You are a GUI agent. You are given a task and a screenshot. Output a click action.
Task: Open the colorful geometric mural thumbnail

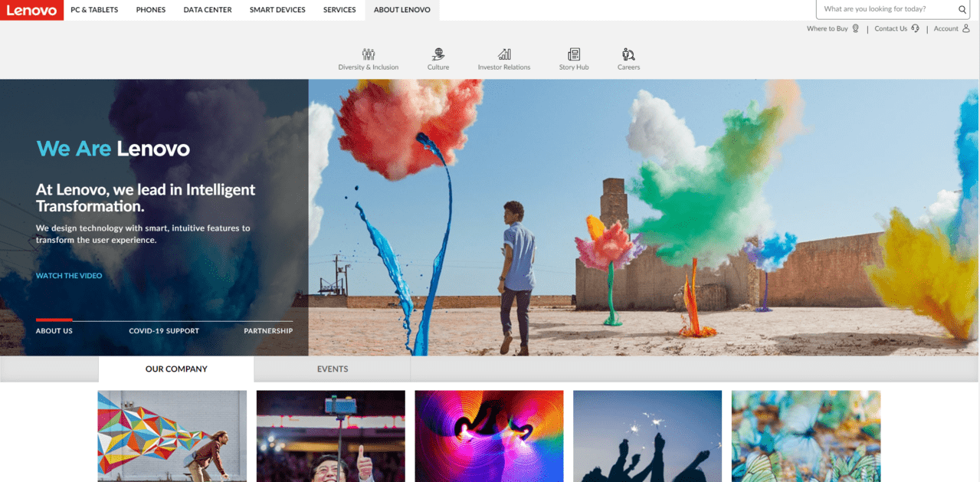pyautogui.click(x=172, y=436)
